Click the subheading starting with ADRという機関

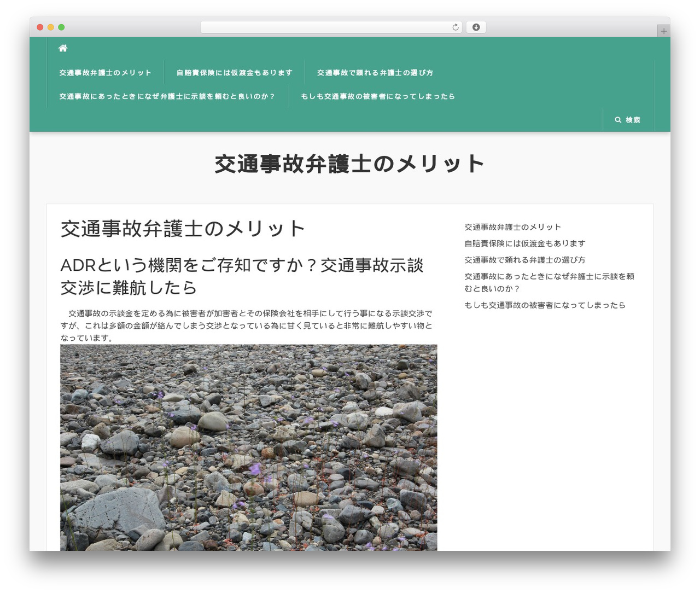(x=242, y=276)
